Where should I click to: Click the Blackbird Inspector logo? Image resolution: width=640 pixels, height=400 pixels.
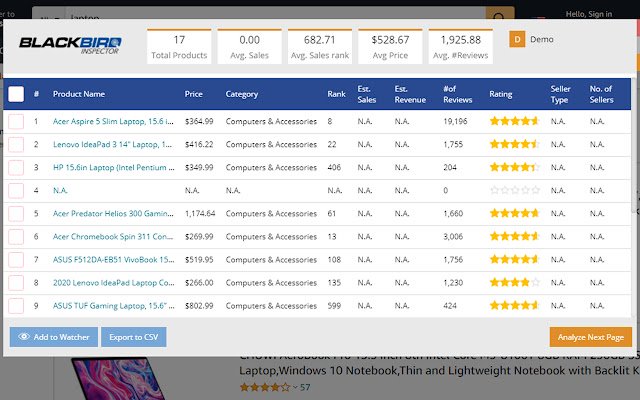coord(70,45)
